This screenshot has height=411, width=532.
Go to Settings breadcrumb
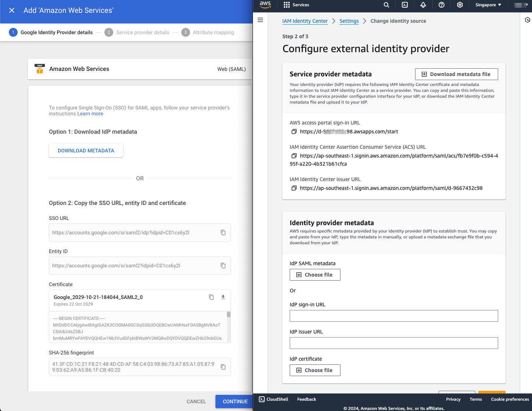[349, 21]
